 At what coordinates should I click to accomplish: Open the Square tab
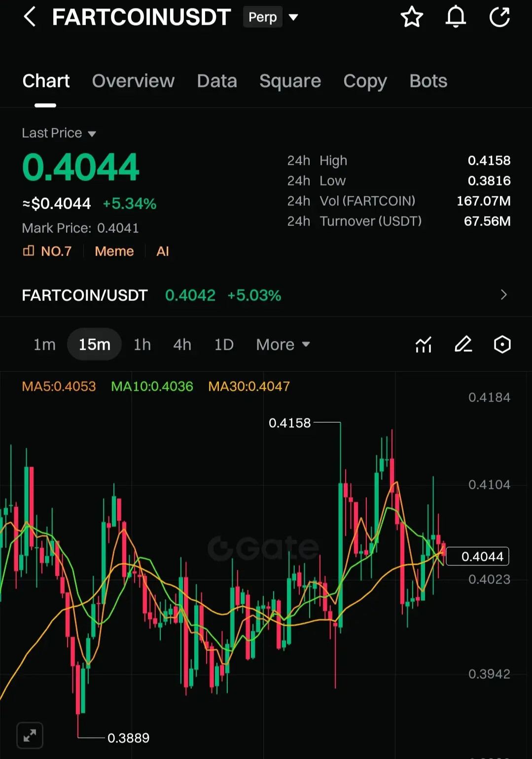290,81
